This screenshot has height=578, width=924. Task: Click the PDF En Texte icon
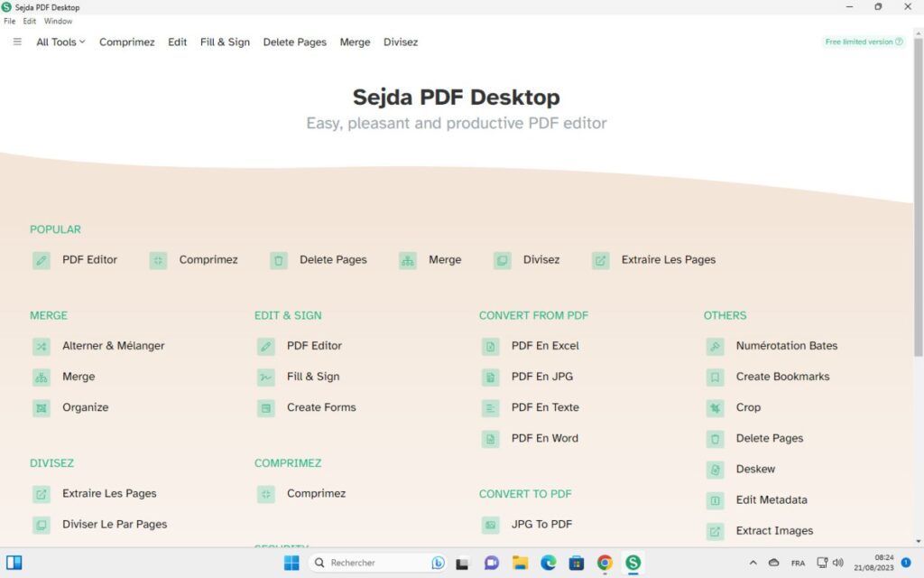pos(490,407)
